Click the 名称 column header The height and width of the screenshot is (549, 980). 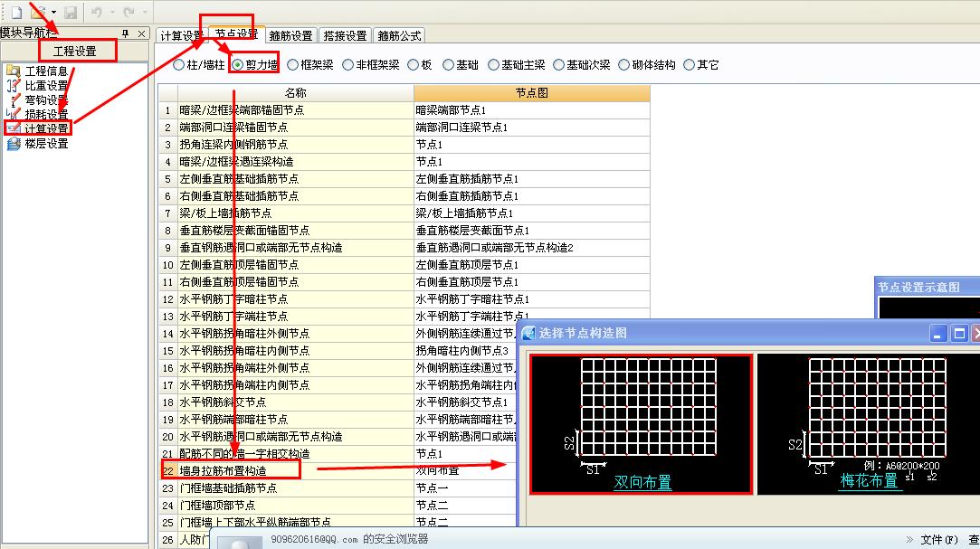[x=296, y=93]
